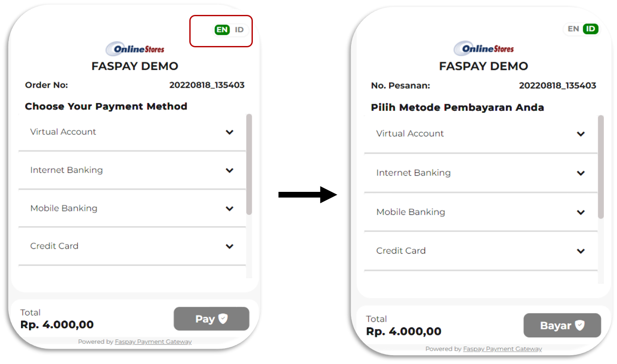Click OnlineStores logo in English panel
Viewport: 617px width, 364px height.
click(135, 49)
